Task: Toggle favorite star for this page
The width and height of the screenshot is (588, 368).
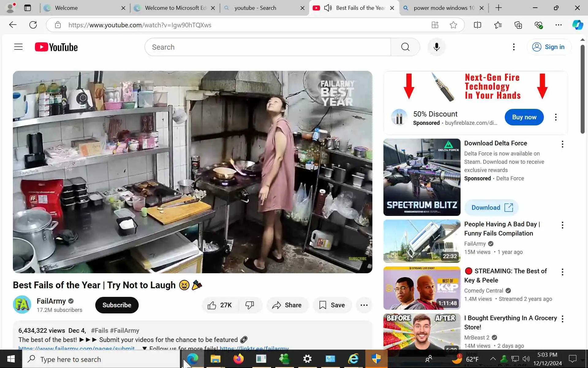Action: (453, 25)
